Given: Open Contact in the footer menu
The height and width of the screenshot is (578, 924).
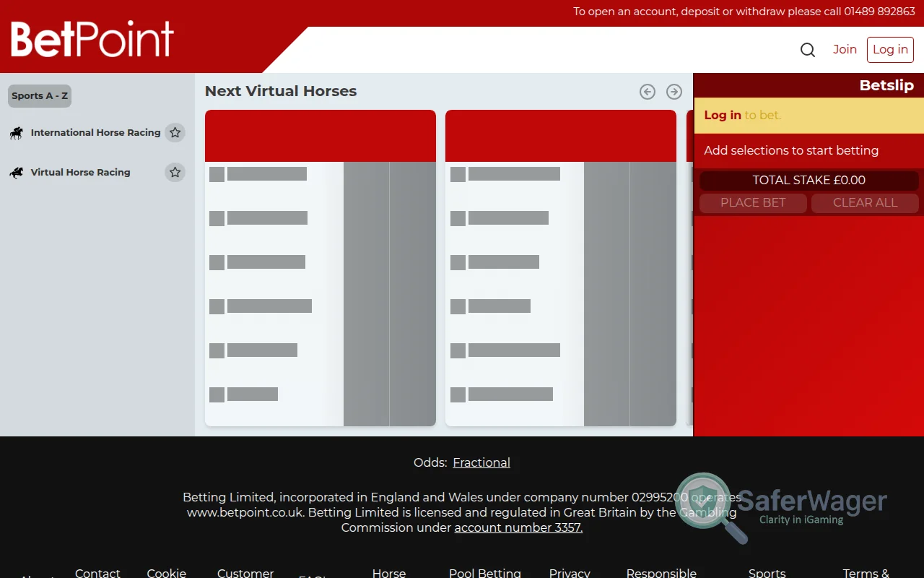Looking at the screenshot, I should [x=97, y=572].
